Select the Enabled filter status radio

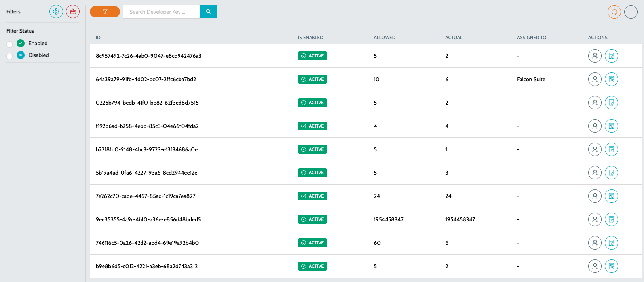(9, 44)
